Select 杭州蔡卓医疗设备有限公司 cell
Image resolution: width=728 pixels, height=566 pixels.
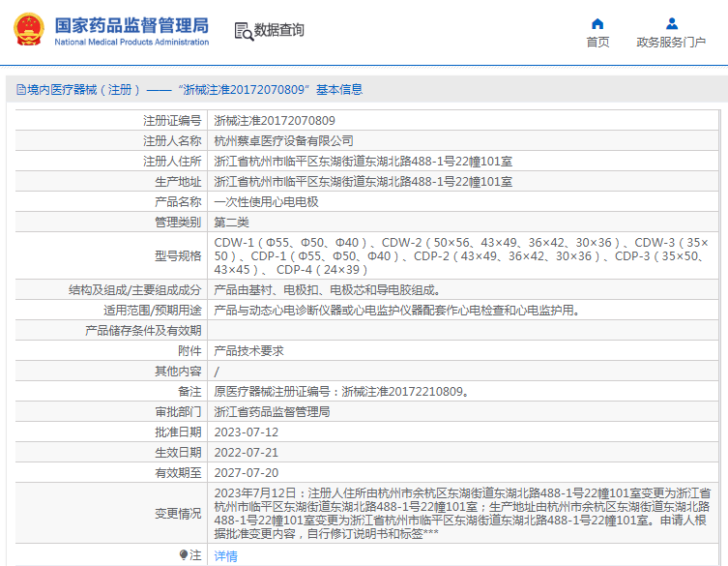[283, 141]
